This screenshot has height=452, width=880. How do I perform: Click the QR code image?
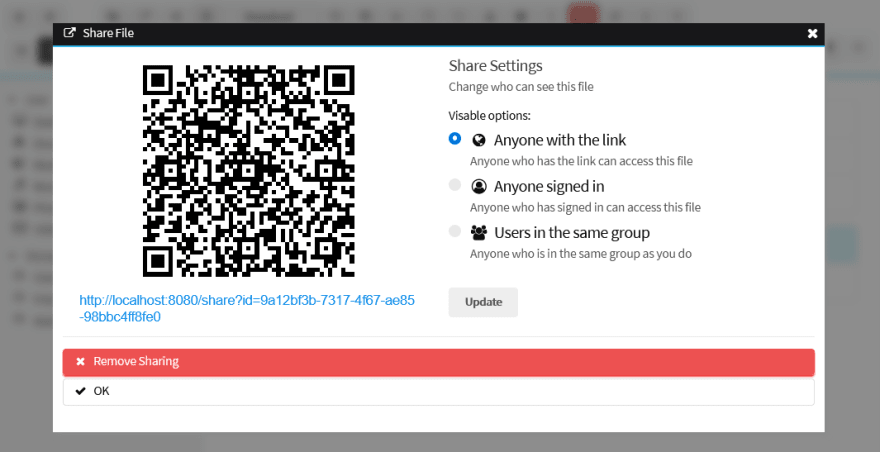[x=249, y=170]
